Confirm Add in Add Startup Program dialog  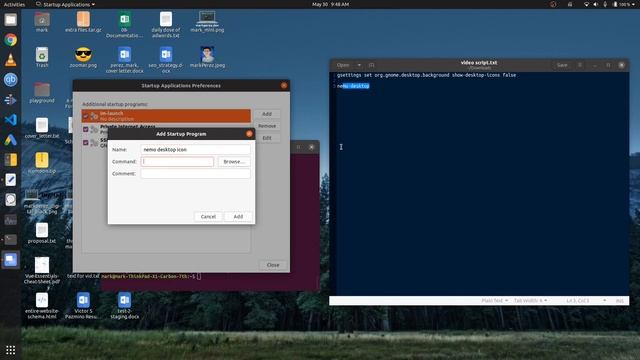[x=238, y=217]
